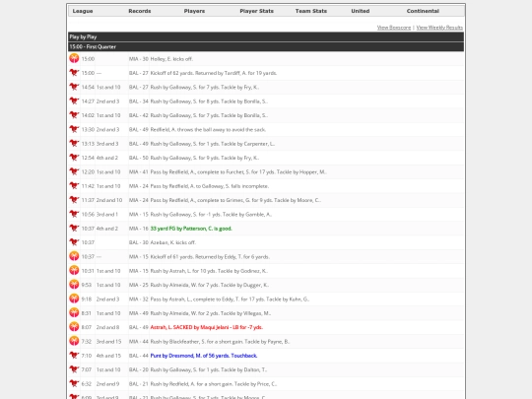Click 'Rush by Redfield, A. for a short gain' text
This screenshot has height=399, width=532.
[214, 384]
